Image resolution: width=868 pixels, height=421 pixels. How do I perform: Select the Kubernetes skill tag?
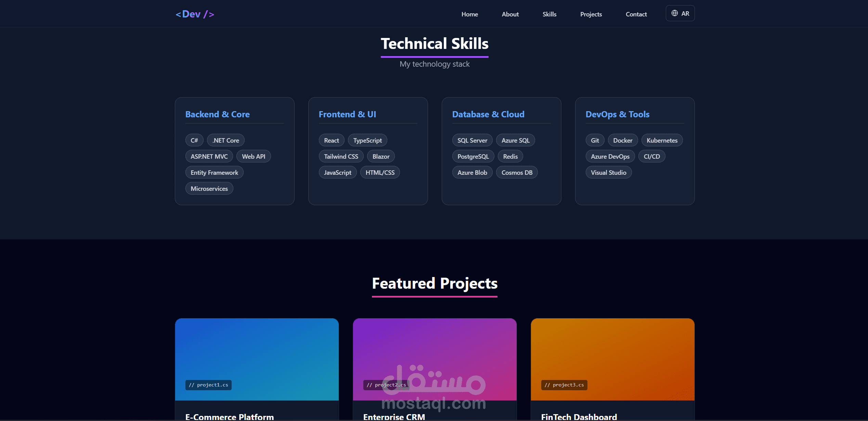662,140
